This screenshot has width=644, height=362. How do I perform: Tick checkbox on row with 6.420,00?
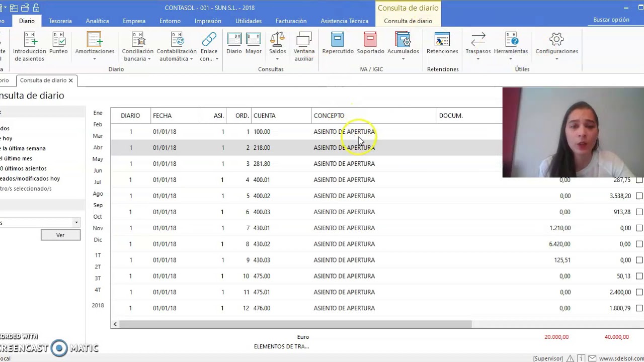tap(639, 244)
